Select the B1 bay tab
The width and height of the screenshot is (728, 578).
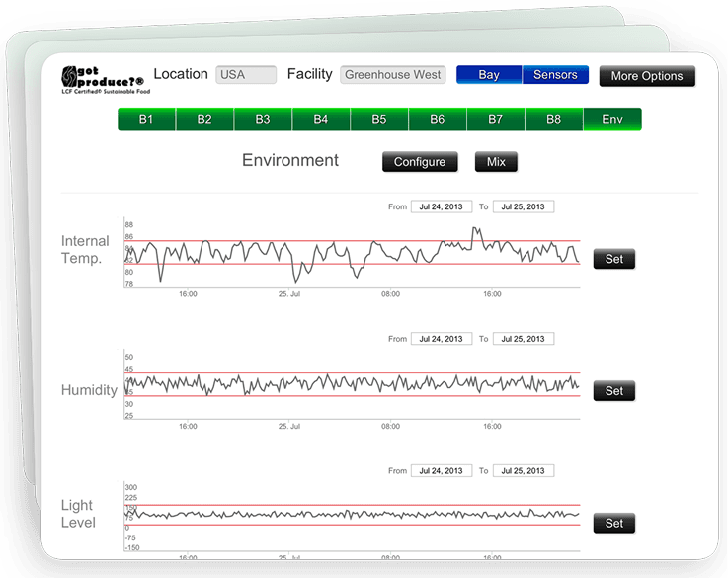click(x=146, y=120)
